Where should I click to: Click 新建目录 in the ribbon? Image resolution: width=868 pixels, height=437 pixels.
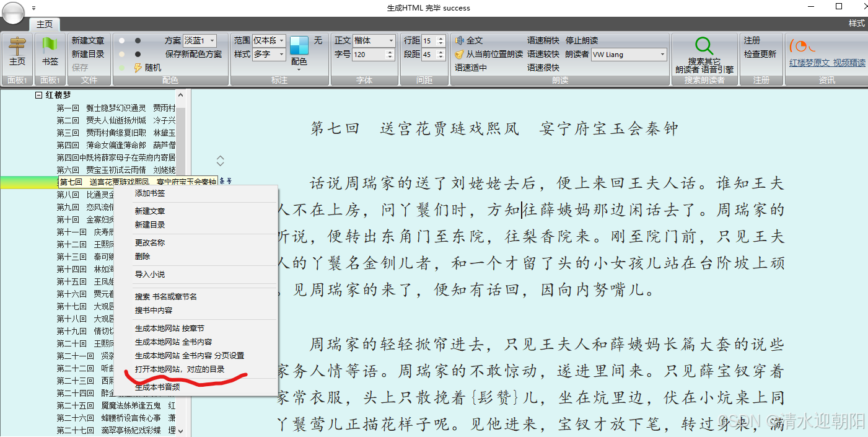(88, 54)
